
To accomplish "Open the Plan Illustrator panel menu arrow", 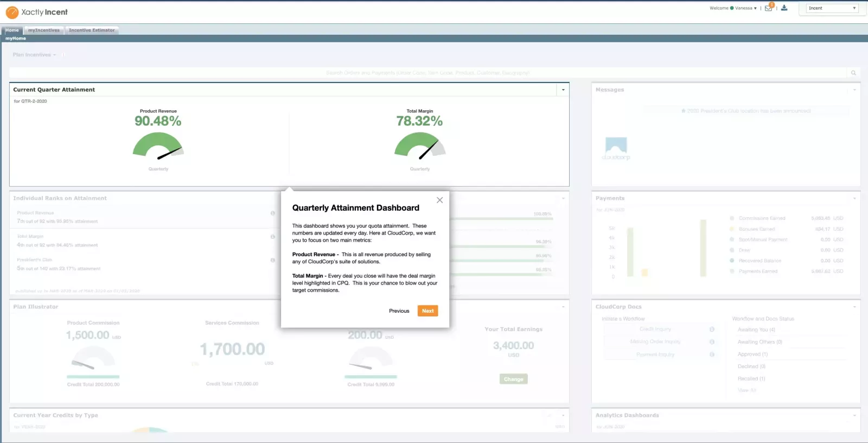I will click(x=563, y=307).
